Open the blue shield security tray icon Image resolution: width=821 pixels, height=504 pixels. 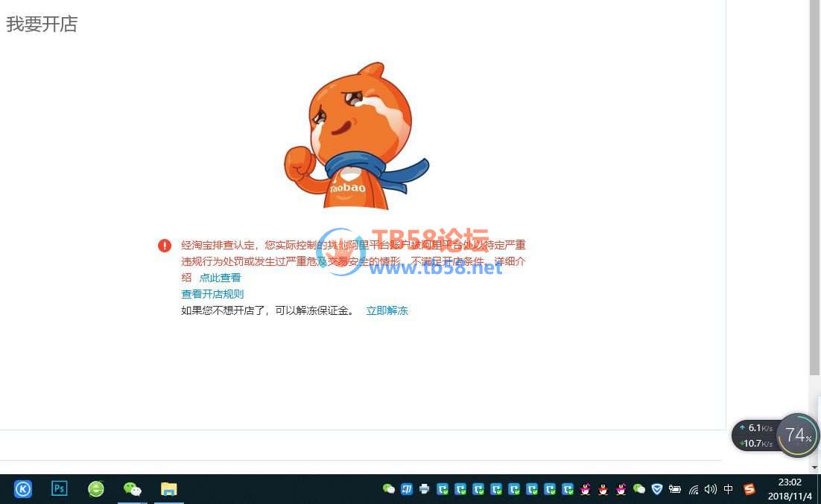[x=657, y=489]
